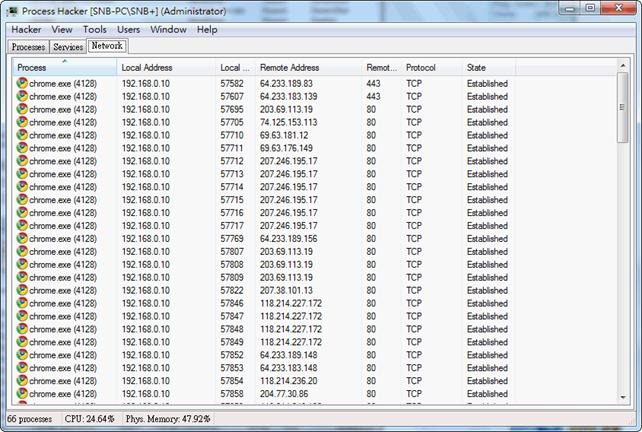Screen dimensions: 642x432
Task: Click chrome icon for local port 57713
Action: 22,174
